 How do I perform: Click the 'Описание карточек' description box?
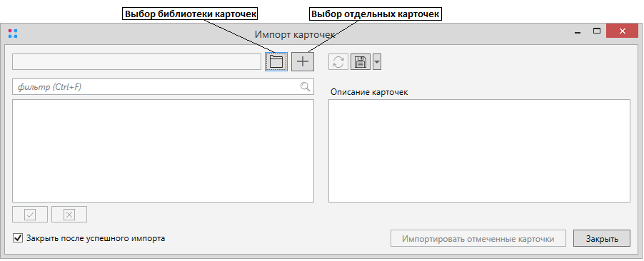click(x=479, y=150)
